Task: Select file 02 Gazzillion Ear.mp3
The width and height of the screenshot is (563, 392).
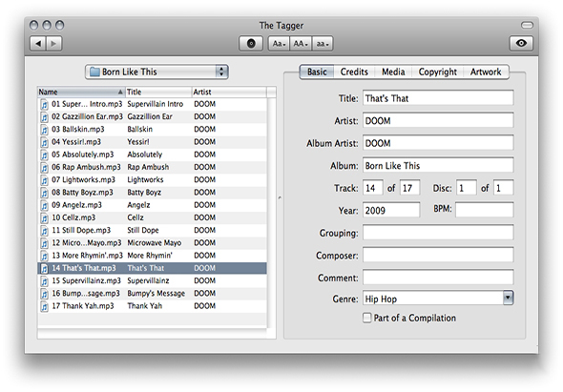Action: coord(153,116)
